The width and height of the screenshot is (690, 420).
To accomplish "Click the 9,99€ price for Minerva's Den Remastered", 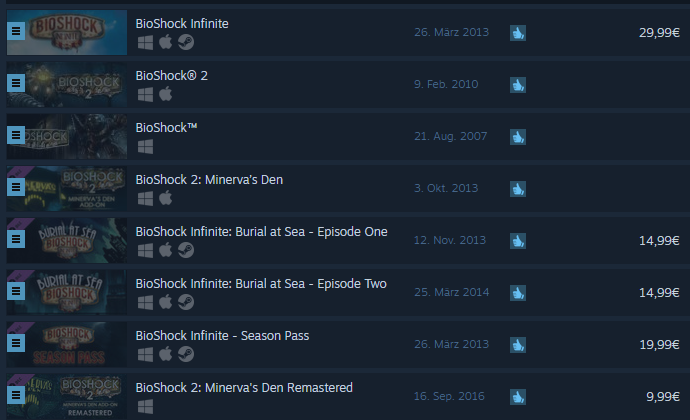I will [x=663, y=396].
